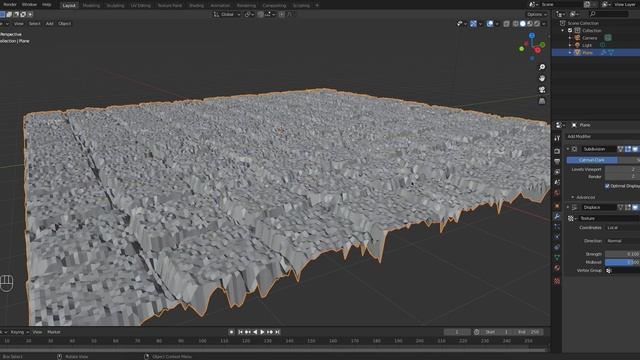The width and height of the screenshot is (640, 360).
Task: Open Render properties tab icon
Action: point(557,151)
